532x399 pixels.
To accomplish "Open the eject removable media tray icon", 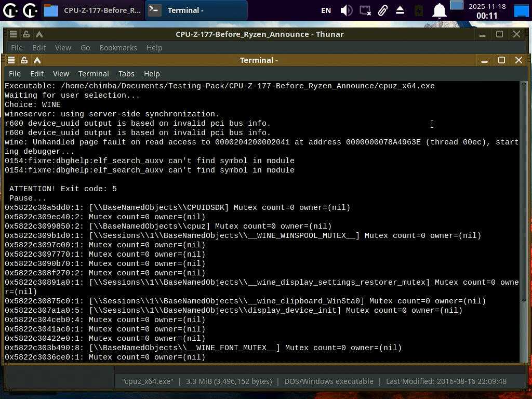I will click(x=400, y=10).
